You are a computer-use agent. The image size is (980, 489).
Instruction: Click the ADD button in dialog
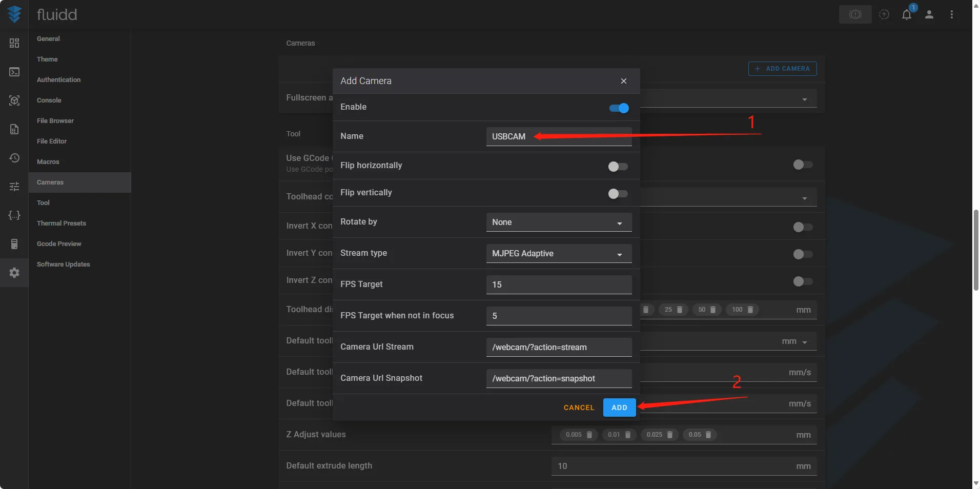[x=619, y=407]
